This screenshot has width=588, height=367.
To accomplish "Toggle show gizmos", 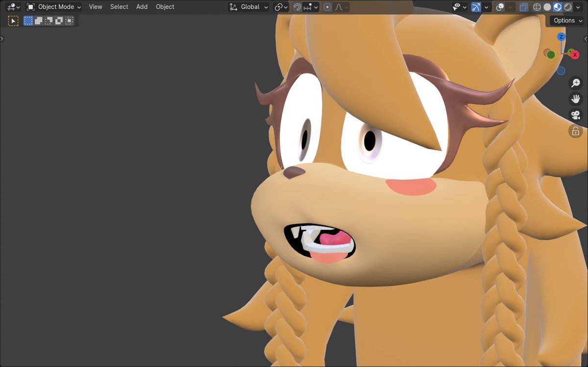I will click(476, 7).
